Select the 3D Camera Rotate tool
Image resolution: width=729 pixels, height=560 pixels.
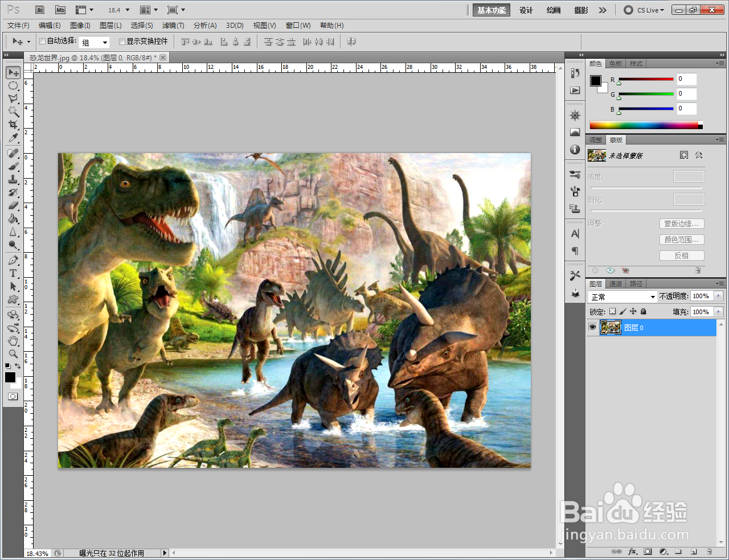tap(14, 328)
